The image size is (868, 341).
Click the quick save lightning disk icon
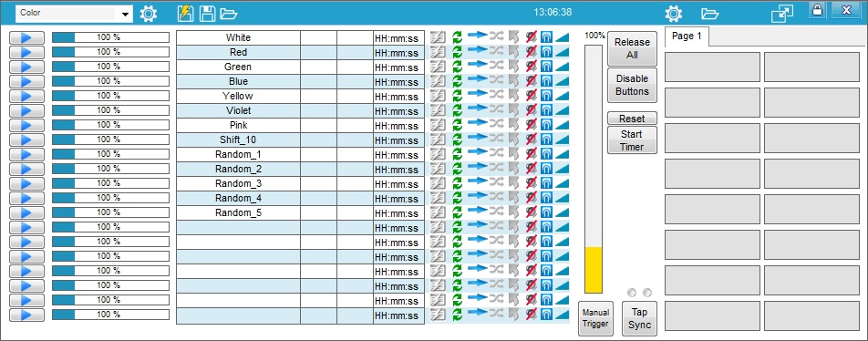[185, 13]
